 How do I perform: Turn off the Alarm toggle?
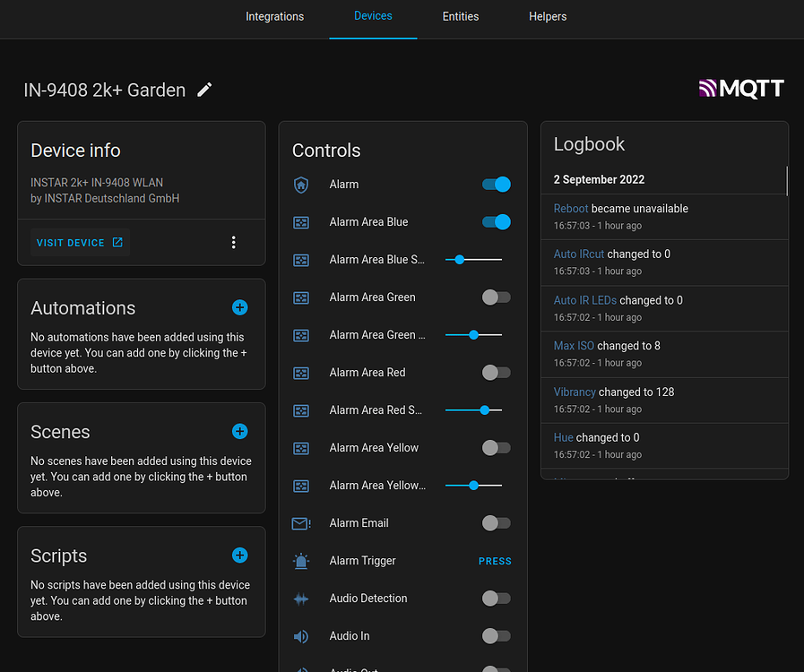pos(496,185)
